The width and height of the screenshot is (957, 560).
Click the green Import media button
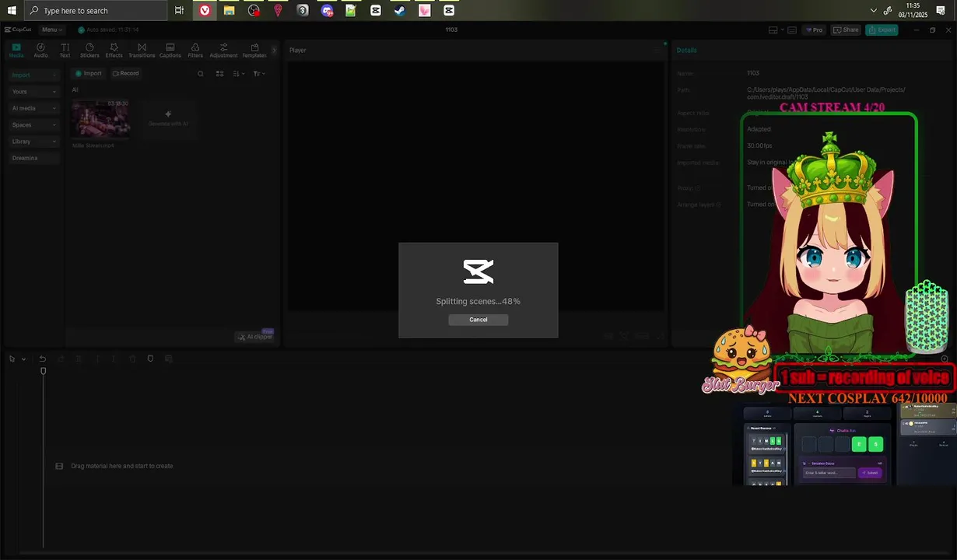pyautogui.click(x=89, y=73)
